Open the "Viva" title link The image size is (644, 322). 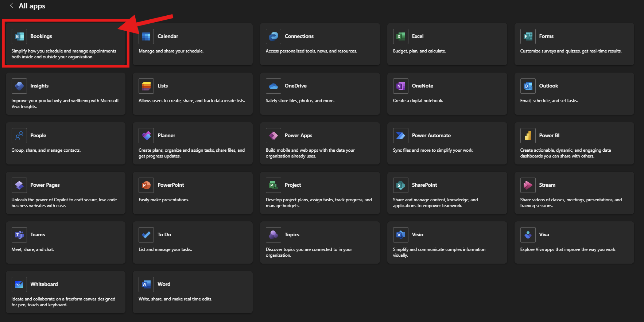[544, 234]
